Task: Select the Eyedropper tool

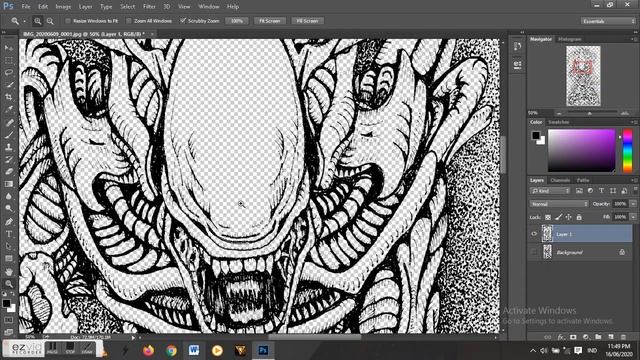Action: click(x=9, y=109)
